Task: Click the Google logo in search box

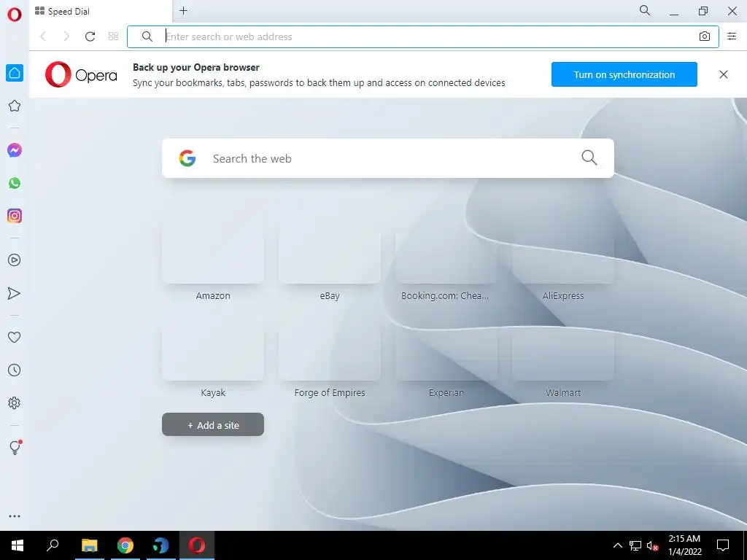Action: point(187,158)
